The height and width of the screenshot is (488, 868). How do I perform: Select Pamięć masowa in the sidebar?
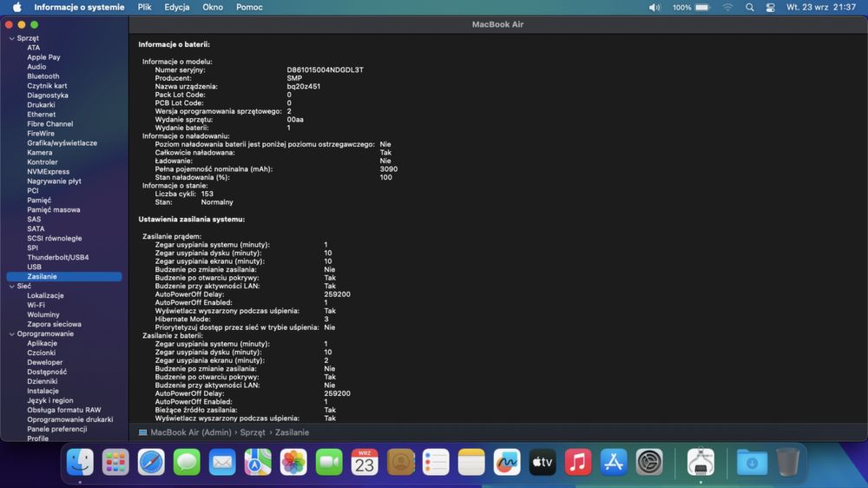(x=54, y=210)
